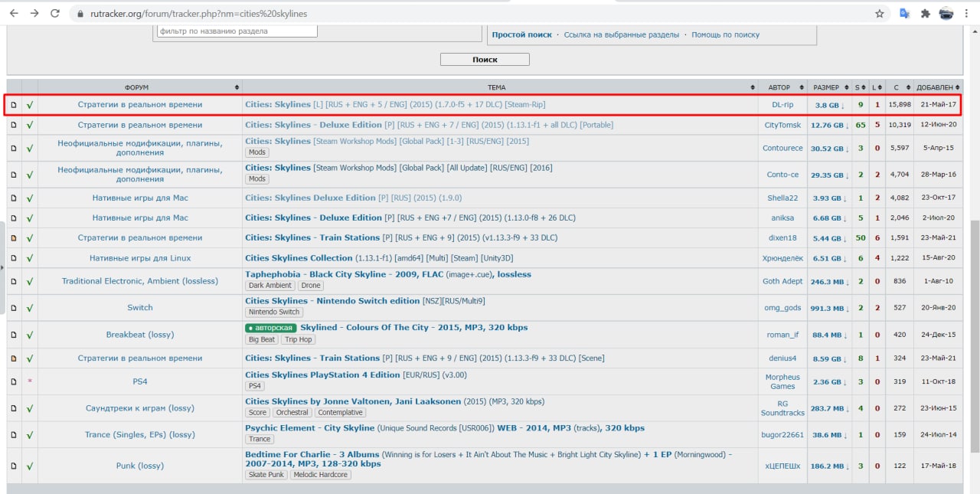The width and height of the screenshot is (980, 494).
Task: Select the Skate Punk tag
Action: pos(266,475)
